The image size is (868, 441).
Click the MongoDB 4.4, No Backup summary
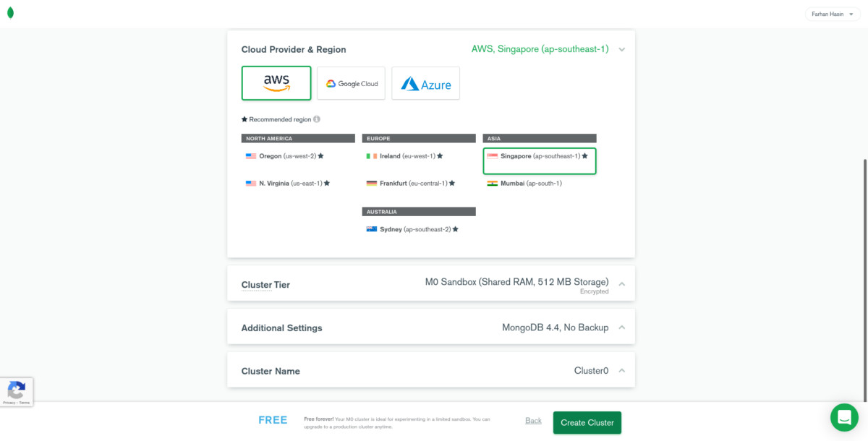click(556, 327)
